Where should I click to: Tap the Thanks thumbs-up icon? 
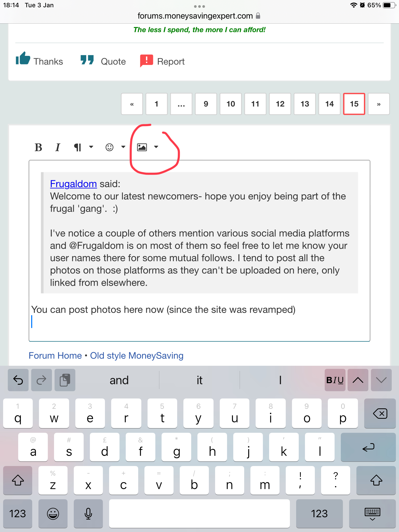pos(23,58)
